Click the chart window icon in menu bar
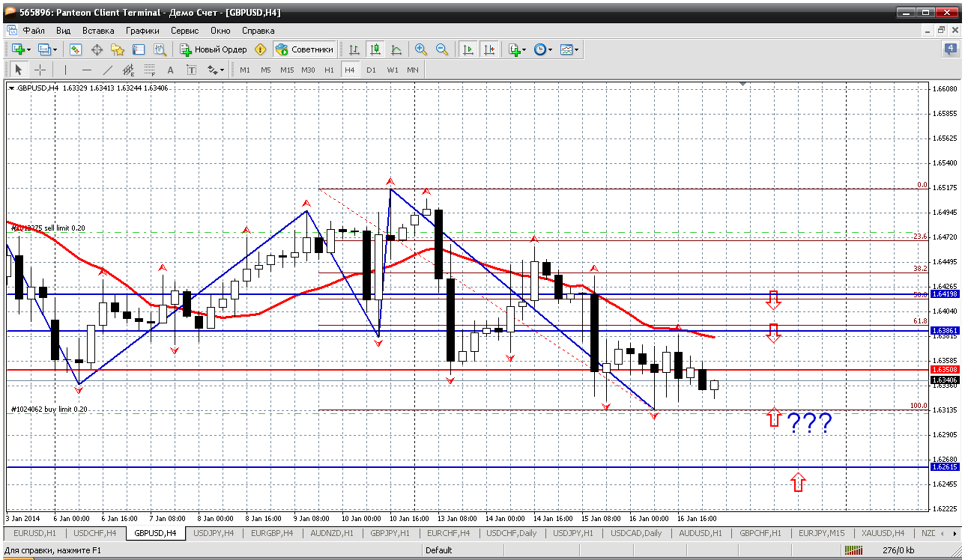 coord(12,31)
